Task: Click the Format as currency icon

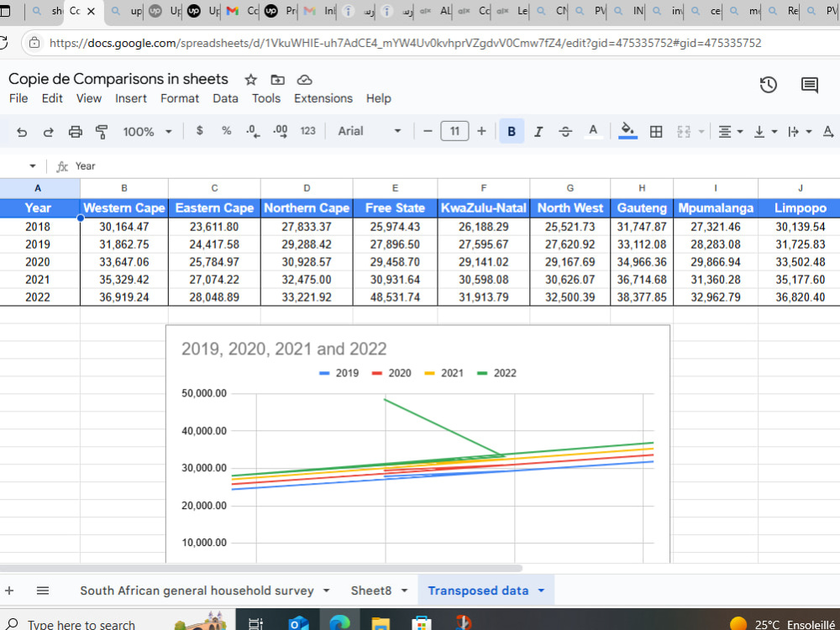Action: [199, 131]
